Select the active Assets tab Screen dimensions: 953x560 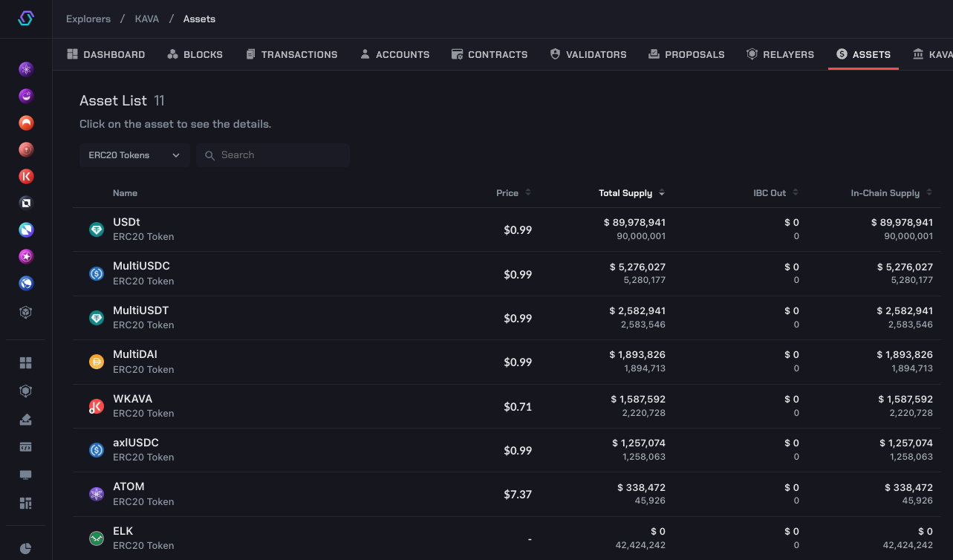(x=863, y=54)
